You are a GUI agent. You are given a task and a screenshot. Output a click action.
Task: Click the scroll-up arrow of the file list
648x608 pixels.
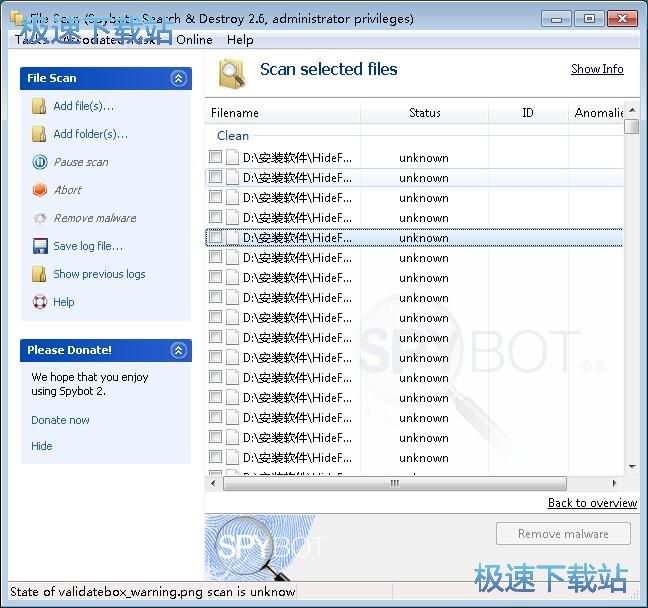(632, 110)
